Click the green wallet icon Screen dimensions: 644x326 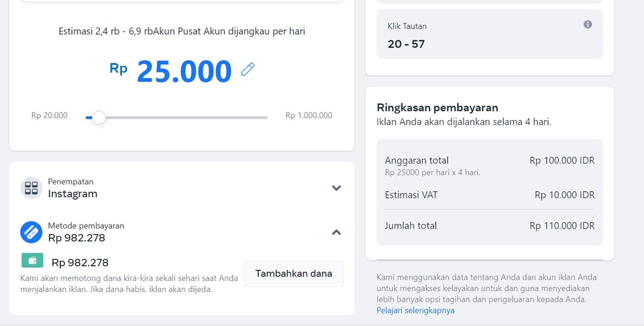click(x=32, y=261)
